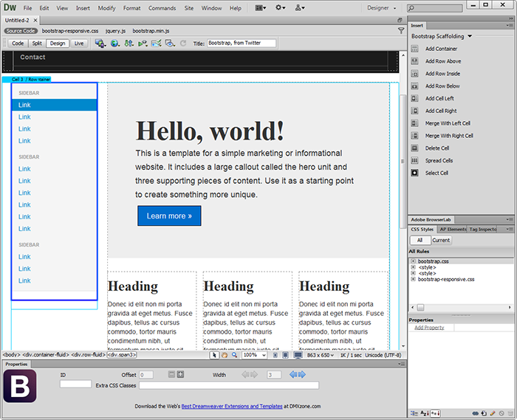Click the Add Row Above icon
The height and width of the screenshot is (420, 517).
click(x=414, y=61)
